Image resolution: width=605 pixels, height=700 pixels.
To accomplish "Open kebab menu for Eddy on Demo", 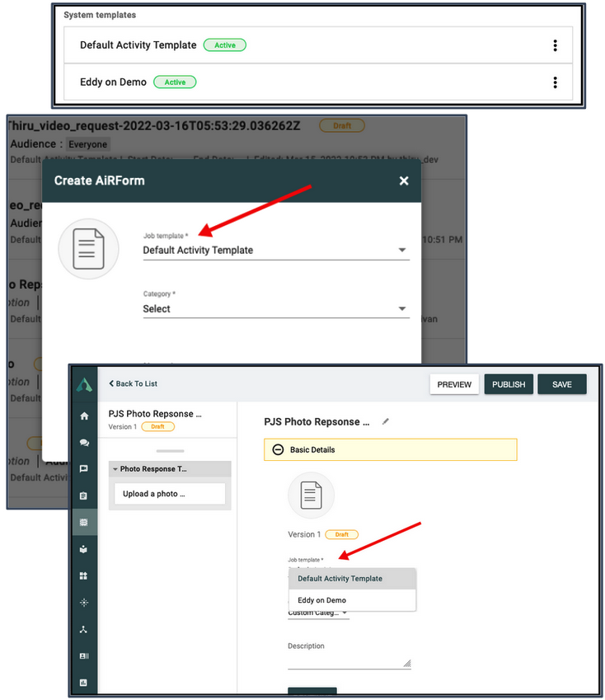I will point(555,82).
